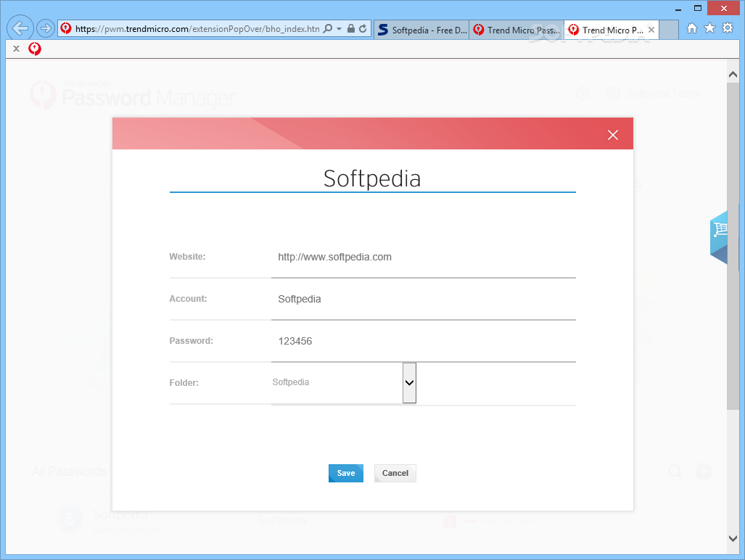Cancel editing the password entry
The height and width of the screenshot is (560, 745).
[395, 473]
